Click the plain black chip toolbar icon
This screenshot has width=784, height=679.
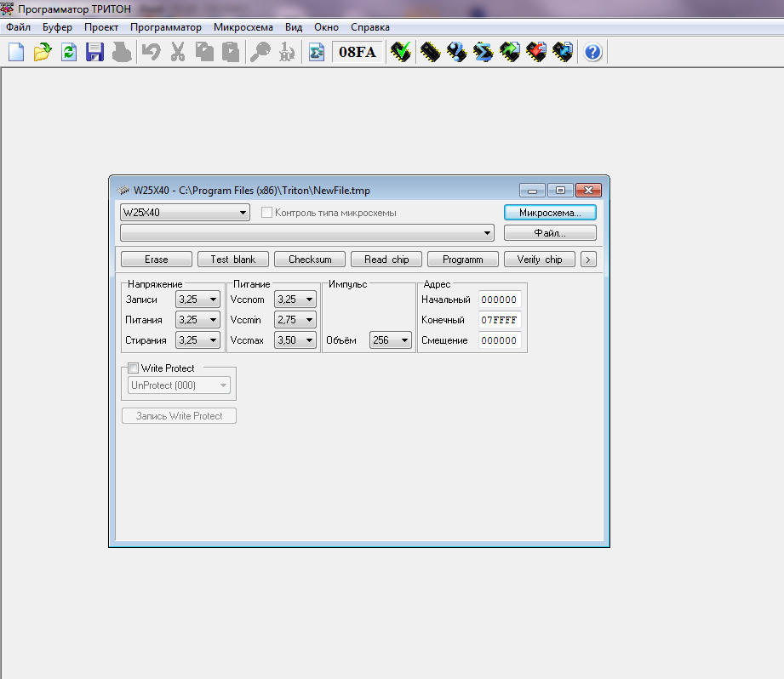click(429, 52)
